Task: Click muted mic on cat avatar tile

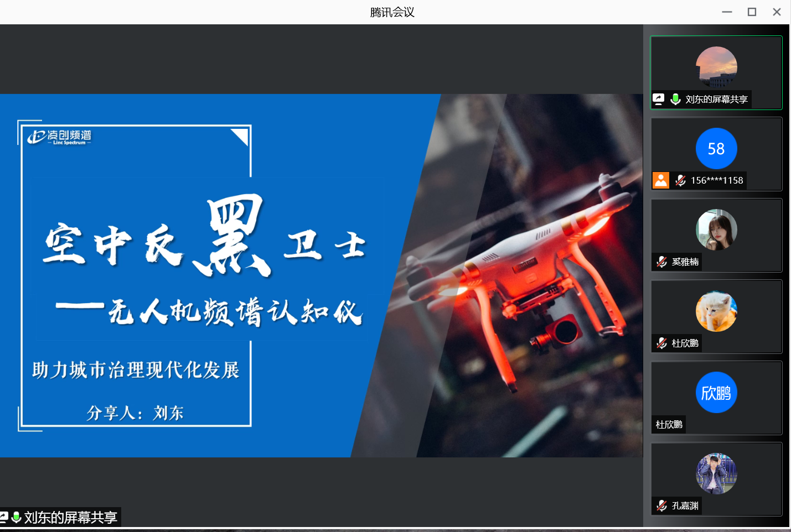Action: pos(661,343)
